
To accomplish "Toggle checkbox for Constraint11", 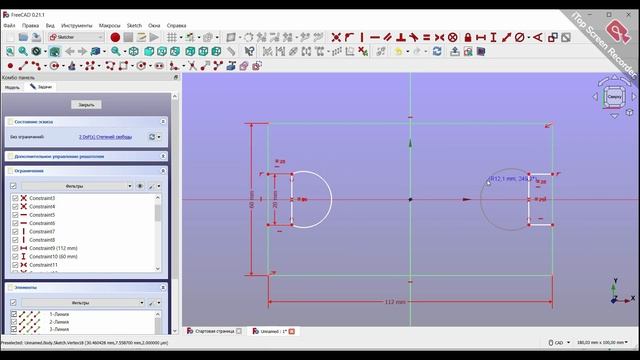I will [x=15, y=265].
